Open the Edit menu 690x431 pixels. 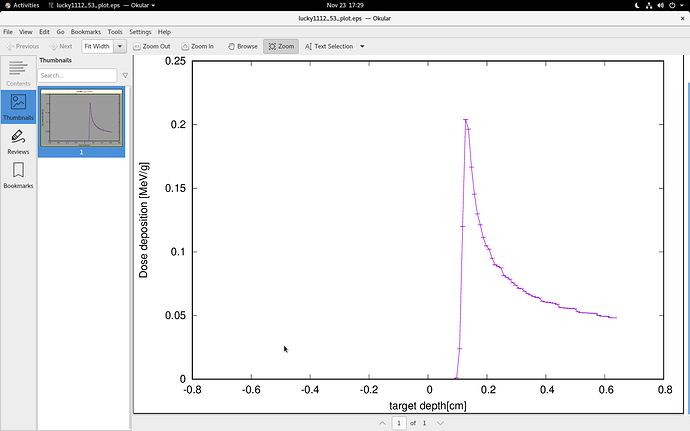click(44, 32)
